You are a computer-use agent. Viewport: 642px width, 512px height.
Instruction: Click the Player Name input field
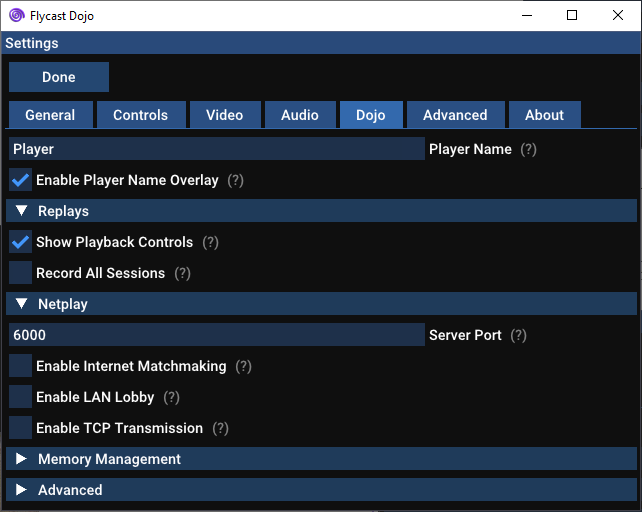coord(217,149)
